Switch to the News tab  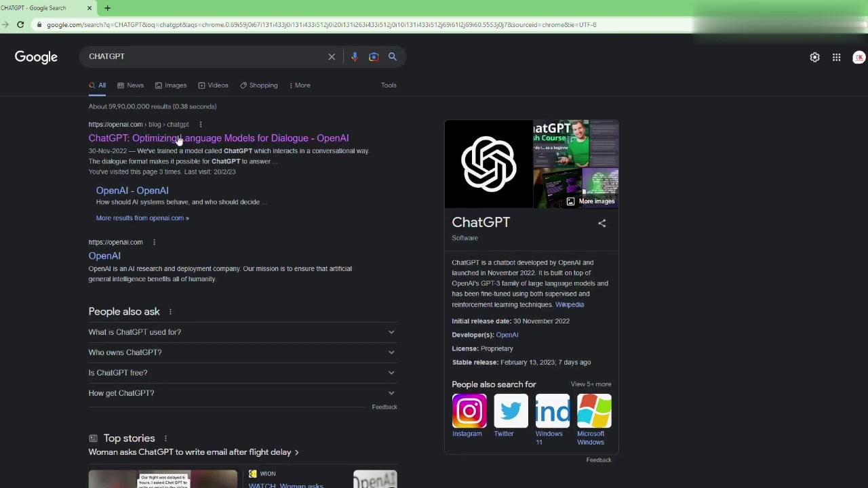tap(130, 85)
